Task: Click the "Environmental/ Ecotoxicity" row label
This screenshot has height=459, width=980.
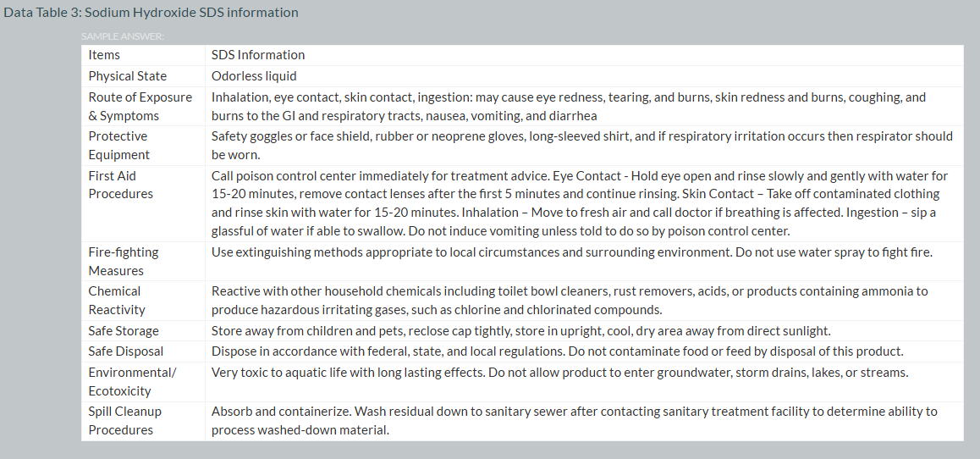Action: pos(132,381)
